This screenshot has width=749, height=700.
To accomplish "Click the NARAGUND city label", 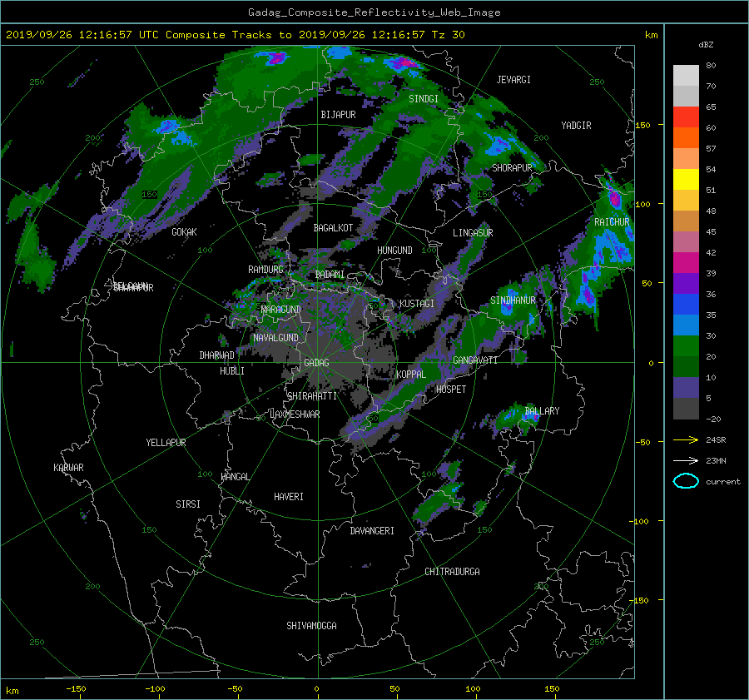I will pyautogui.click(x=281, y=310).
